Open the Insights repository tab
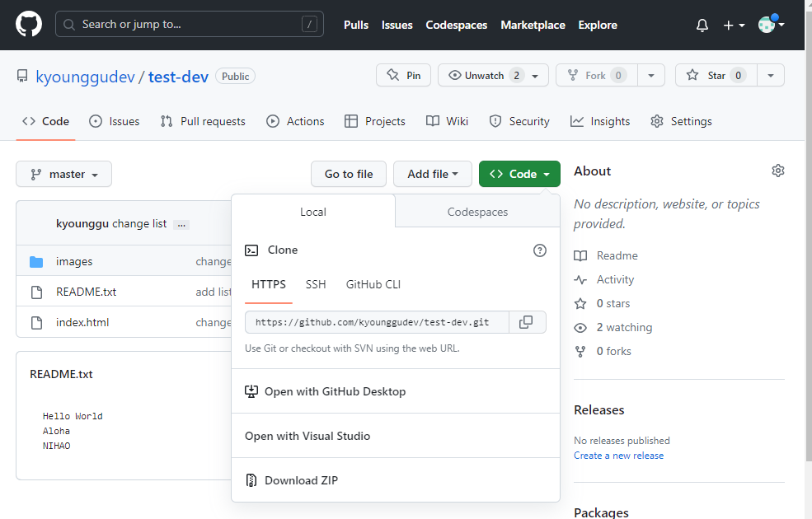 (x=600, y=122)
